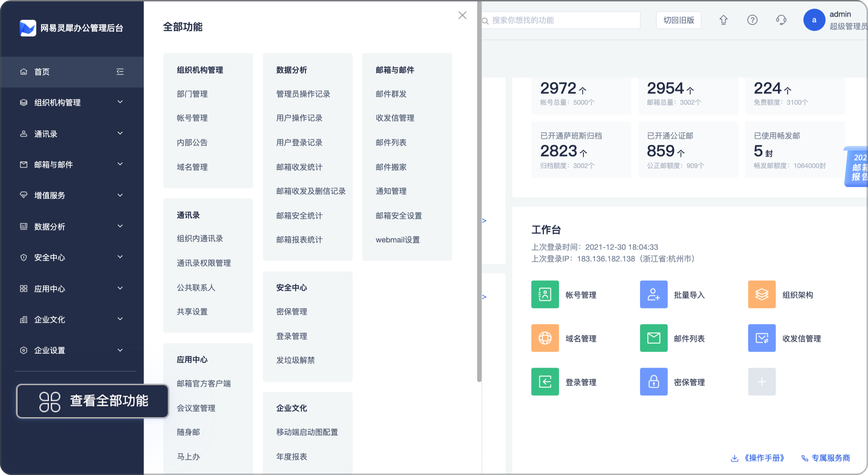Screen dimensions: 868x475
Task: Click the headset customer service icon
Action: tap(781, 20)
